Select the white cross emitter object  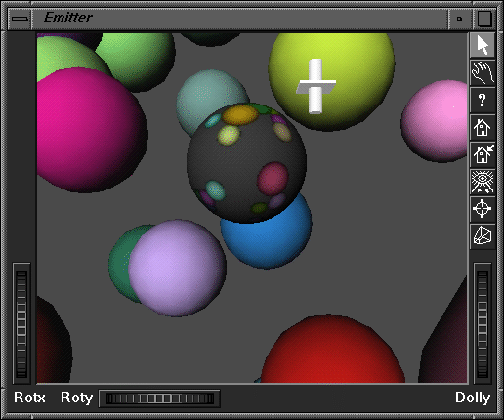tap(315, 86)
